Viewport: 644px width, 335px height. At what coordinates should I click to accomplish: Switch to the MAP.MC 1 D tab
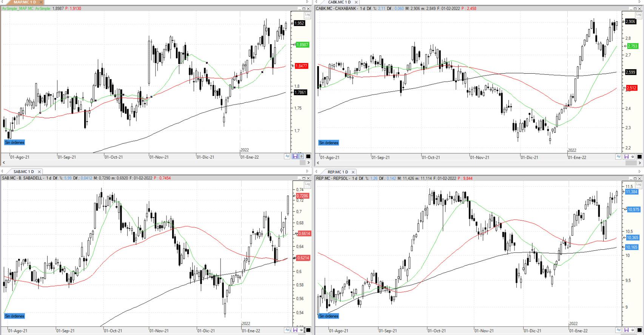click(25, 2)
